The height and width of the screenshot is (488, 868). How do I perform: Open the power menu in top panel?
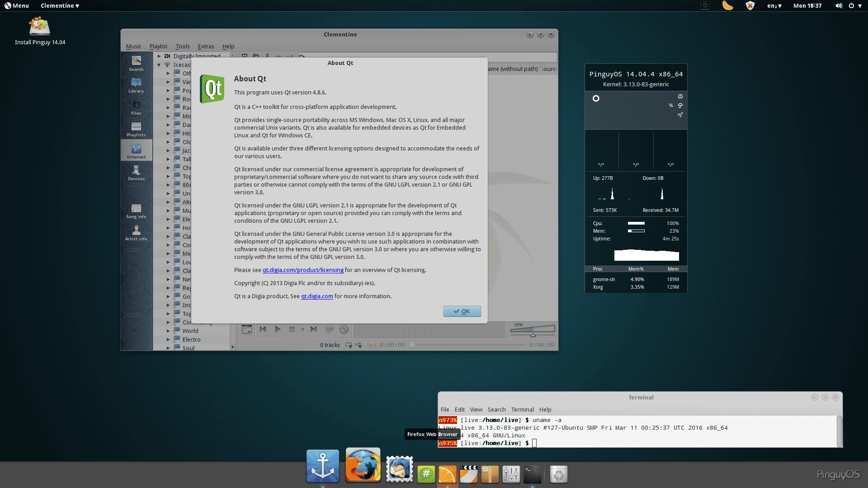click(x=855, y=5)
